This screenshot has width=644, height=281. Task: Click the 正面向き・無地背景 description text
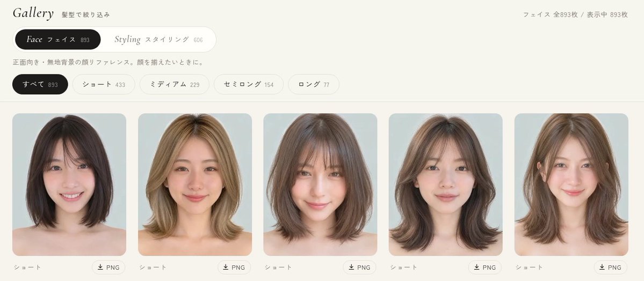pos(108,63)
